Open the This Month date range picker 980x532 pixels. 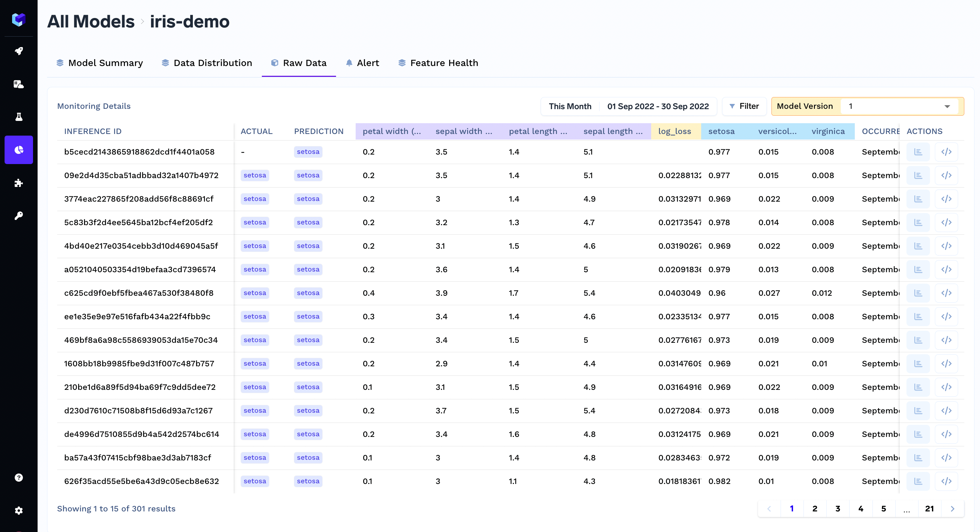pos(569,107)
